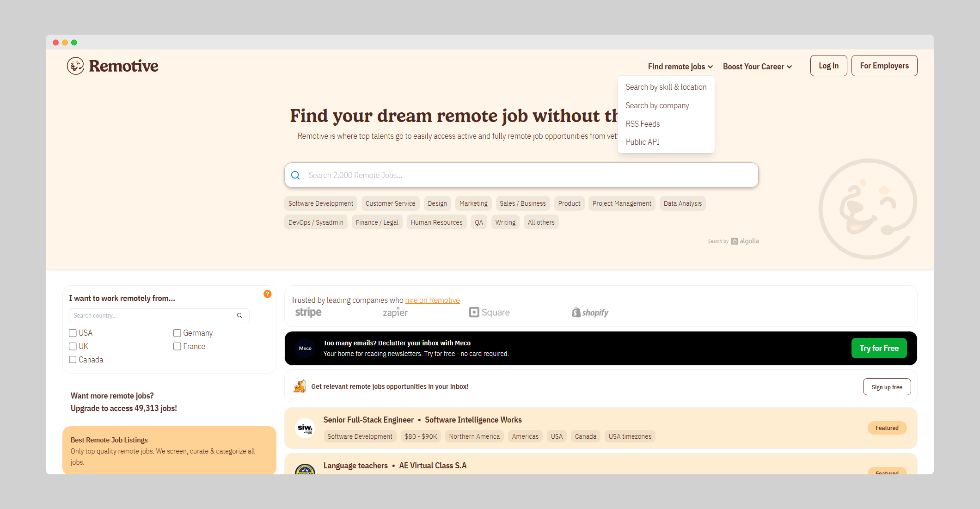The width and height of the screenshot is (980, 509).
Task: Filter by Software Development category
Action: click(321, 203)
